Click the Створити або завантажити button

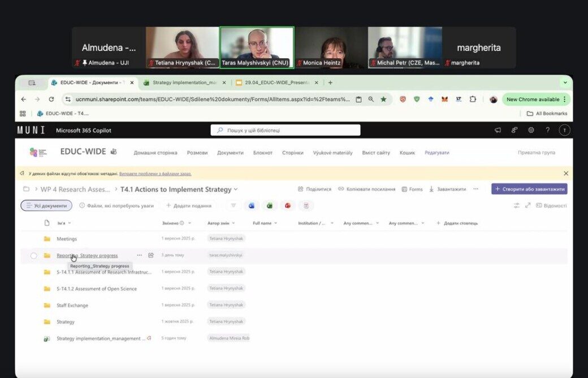pos(530,189)
